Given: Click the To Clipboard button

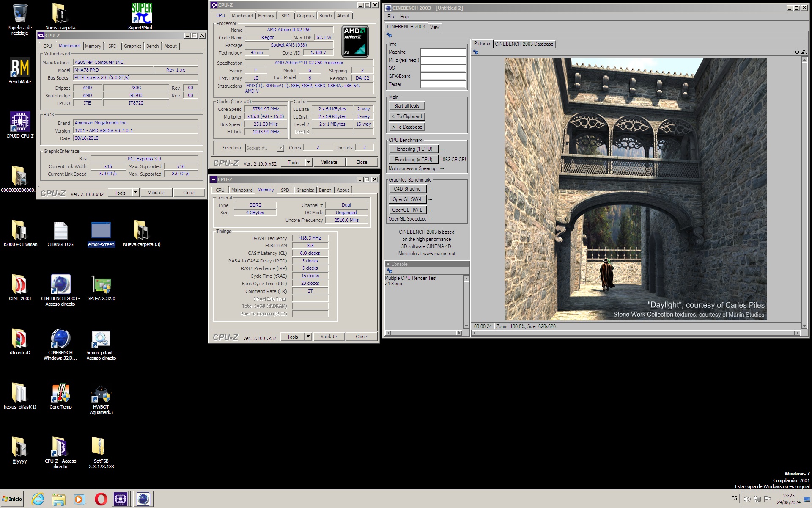Looking at the screenshot, I should (x=407, y=116).
